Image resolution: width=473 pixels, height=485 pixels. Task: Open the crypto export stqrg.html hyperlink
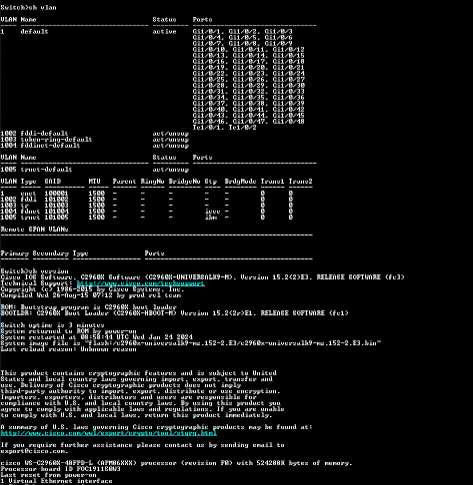109,433
